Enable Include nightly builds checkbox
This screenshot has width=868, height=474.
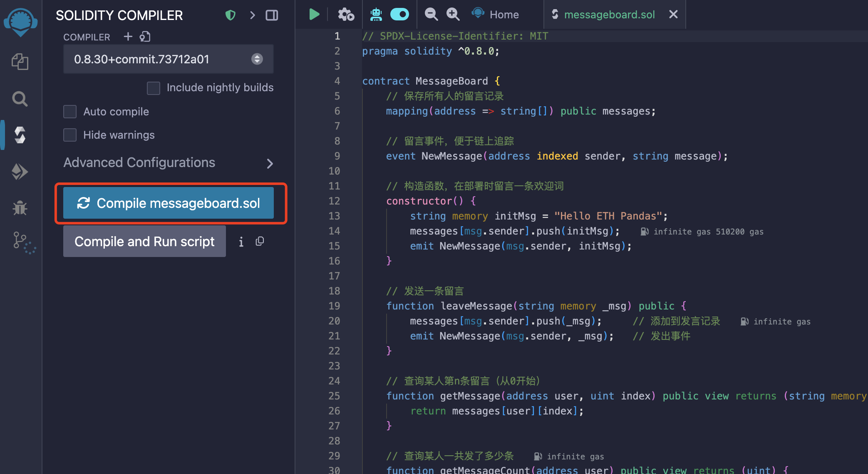pyautogui.click(x=154, y=88)
